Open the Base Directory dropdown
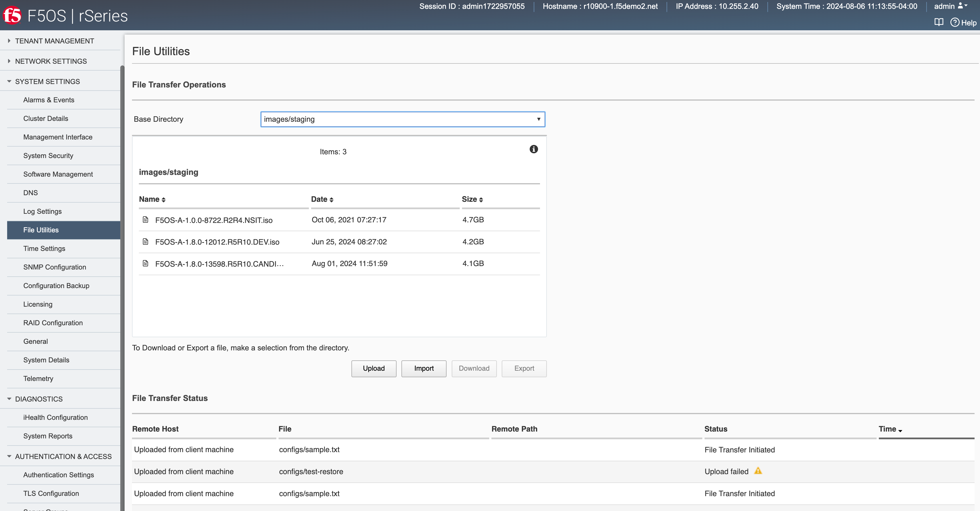Screen dimensions: 980x511 [x=403, y=119]
